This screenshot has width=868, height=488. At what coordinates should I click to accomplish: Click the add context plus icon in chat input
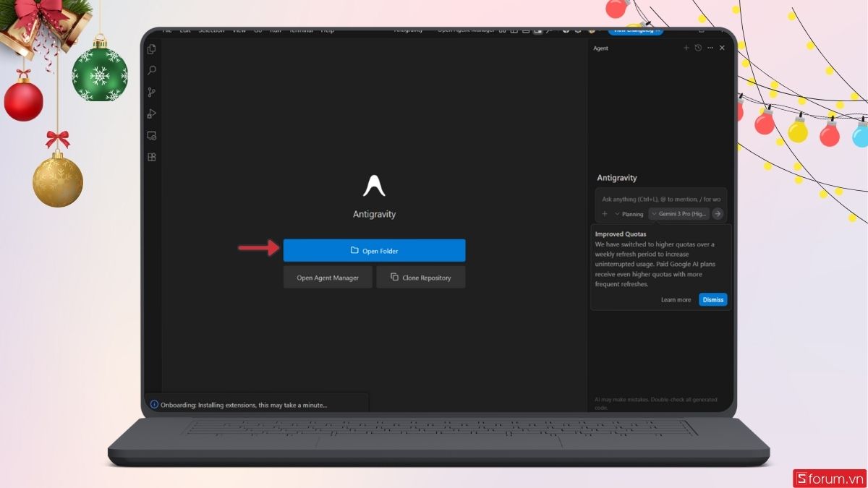(x=605, y=214)
